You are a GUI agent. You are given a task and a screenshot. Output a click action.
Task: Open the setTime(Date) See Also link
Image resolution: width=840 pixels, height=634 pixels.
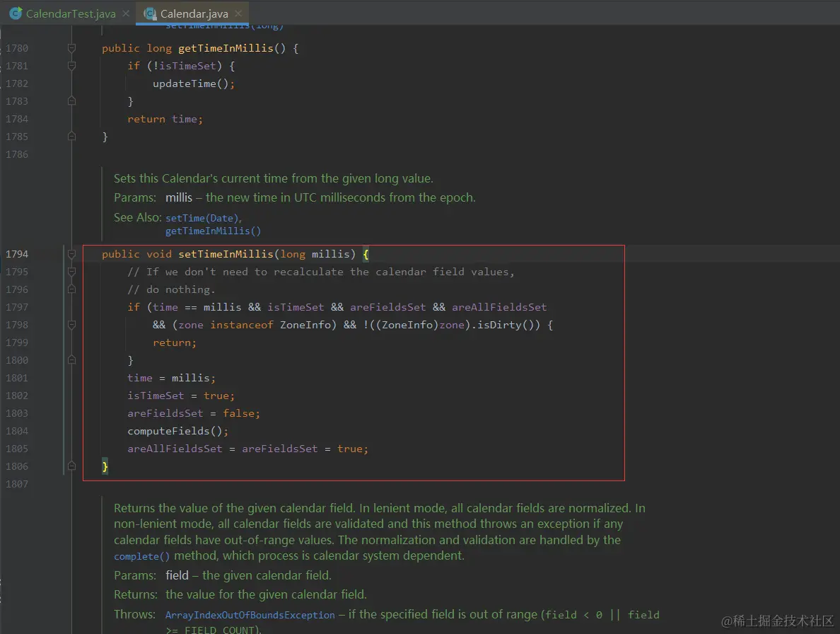point(202,218)
